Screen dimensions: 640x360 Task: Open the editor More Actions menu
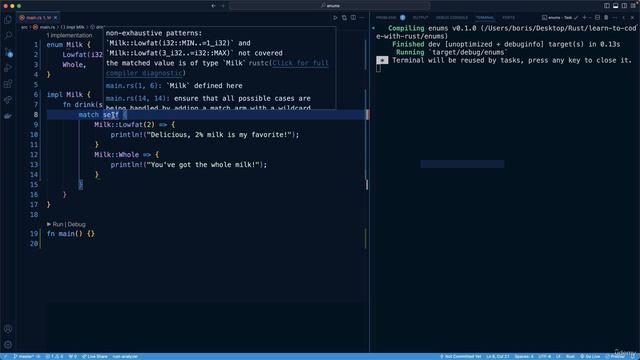click(x=362, y=18)
